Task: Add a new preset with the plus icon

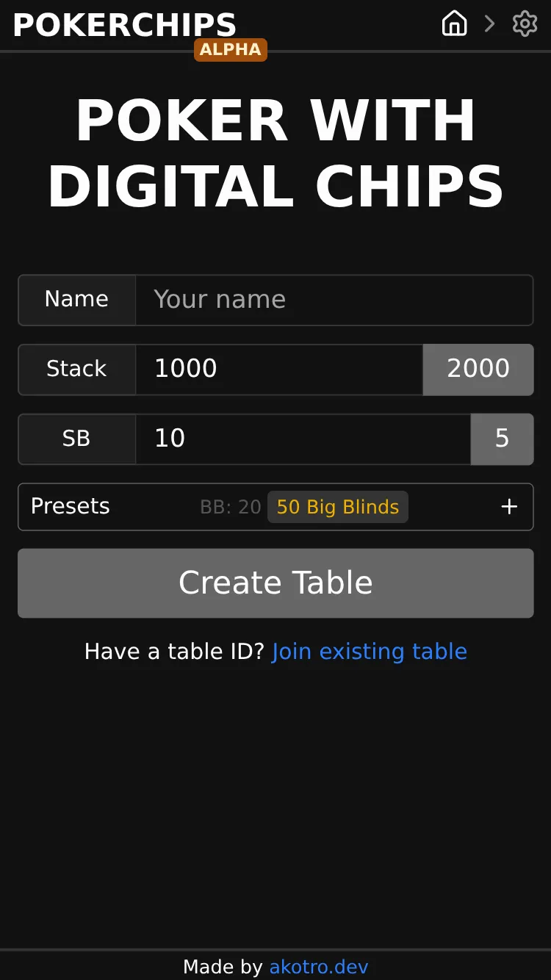Action: coord(509,507)
